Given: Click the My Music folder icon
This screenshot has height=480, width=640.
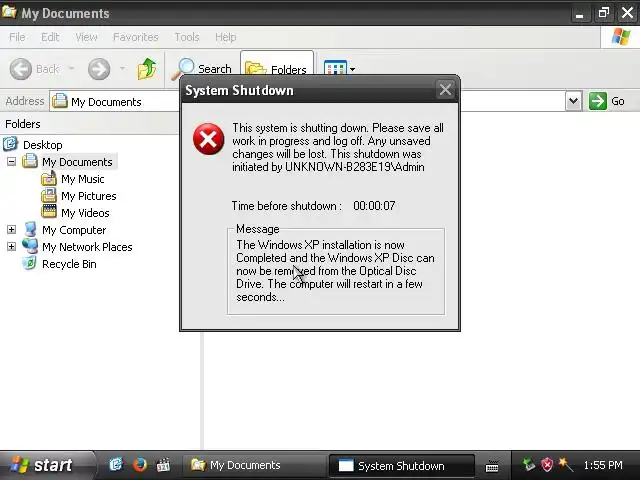Looking at the screenshot, I should [49, 178].
